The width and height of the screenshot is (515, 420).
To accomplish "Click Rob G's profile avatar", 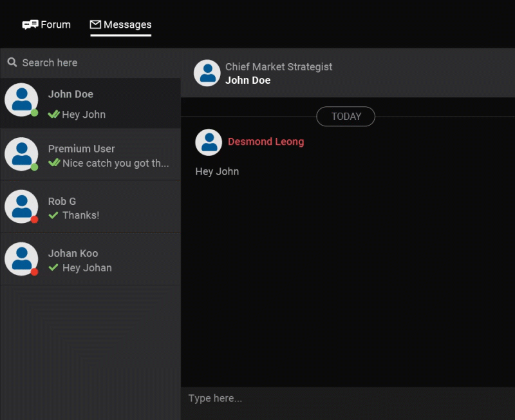I will [x=21, y=206].
